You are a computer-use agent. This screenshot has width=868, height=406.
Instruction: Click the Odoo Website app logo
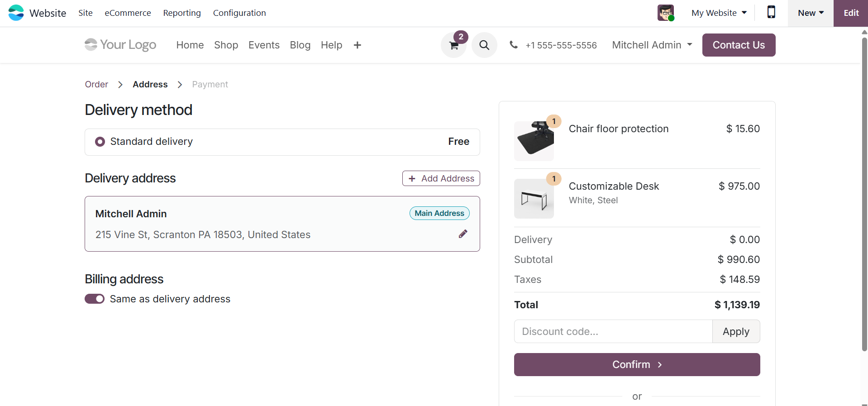point(16,13)
